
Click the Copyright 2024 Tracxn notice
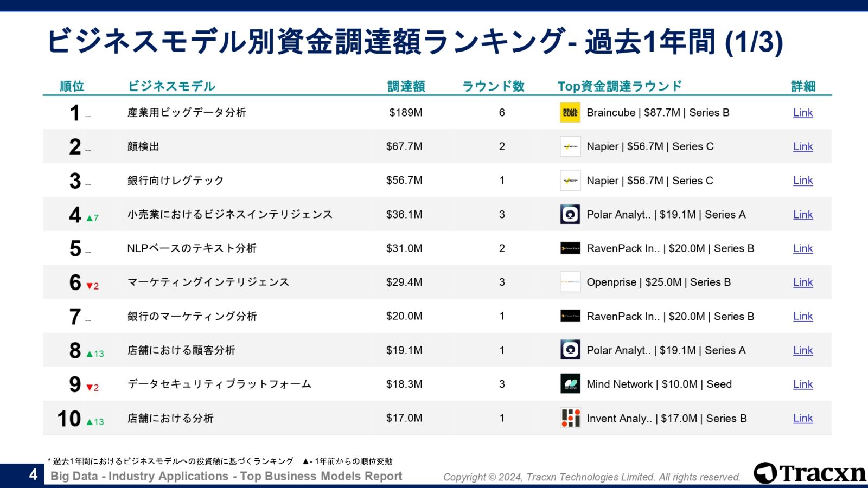pyautogui.click(x=592, y=477)
